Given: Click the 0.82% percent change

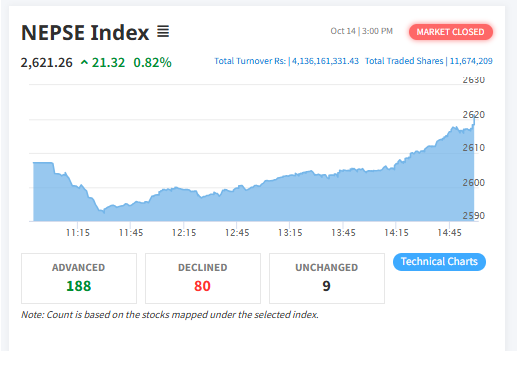Looking at the screenshot, I should [152, 62].
